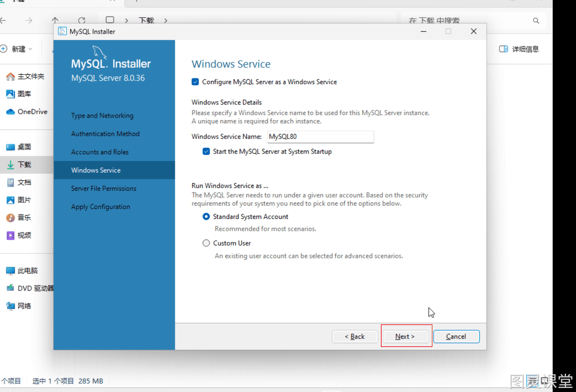
Task: Open the Apply Configuration step
Action: pyautogui.click(x=101, y=207)
